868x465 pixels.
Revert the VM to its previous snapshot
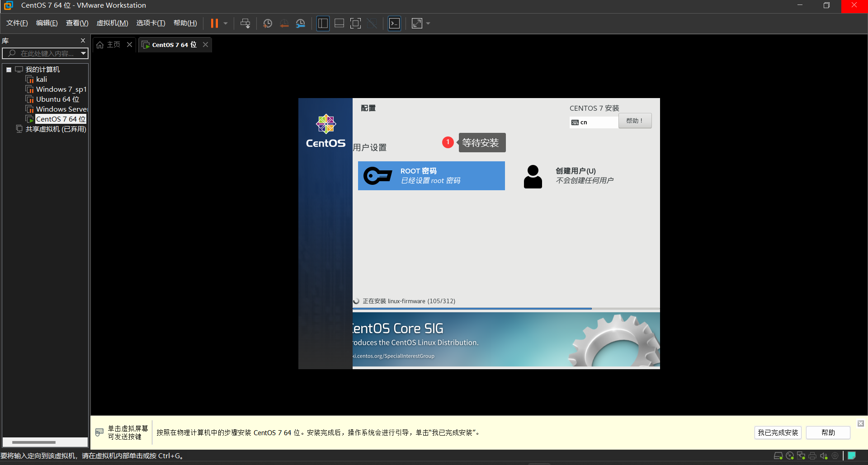(284, 23)
